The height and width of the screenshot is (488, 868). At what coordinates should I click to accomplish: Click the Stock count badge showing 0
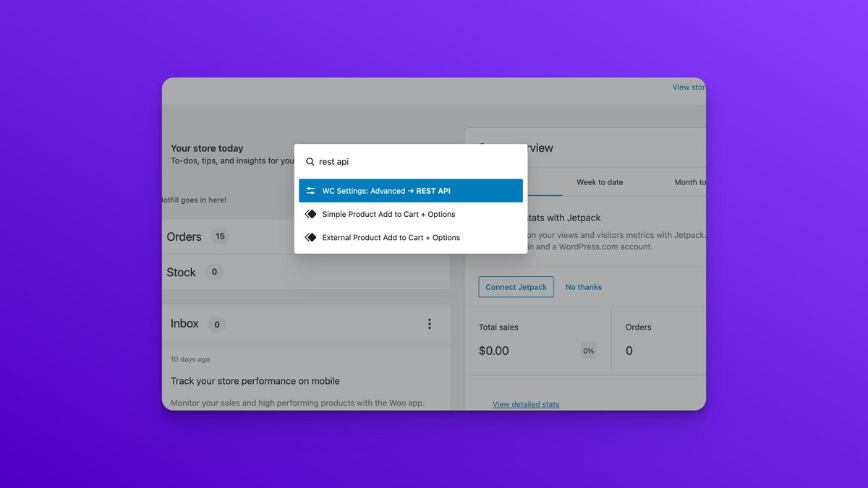point(213,272)
